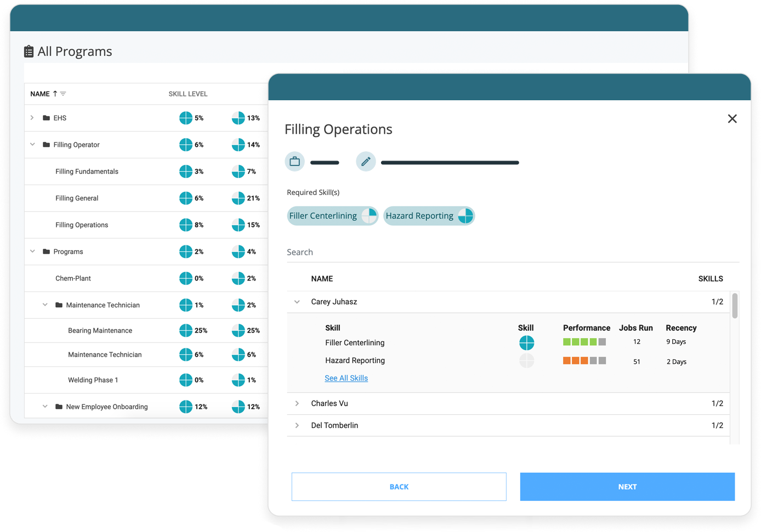
Task: Click the Charles Vu name
Action: pyautogui.click(x=330, y=403)
